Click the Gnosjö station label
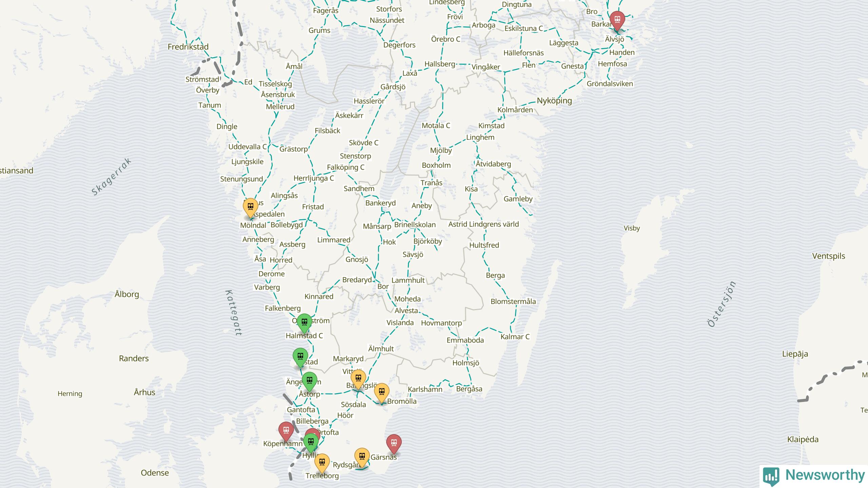The height and width of the screenshot is (488, 868). [x=357, y=260]
